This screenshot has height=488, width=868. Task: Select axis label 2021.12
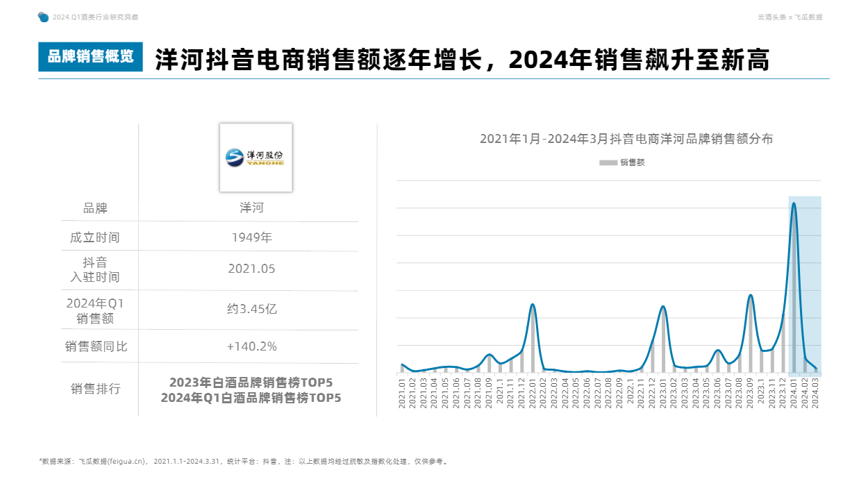point(522,393)
